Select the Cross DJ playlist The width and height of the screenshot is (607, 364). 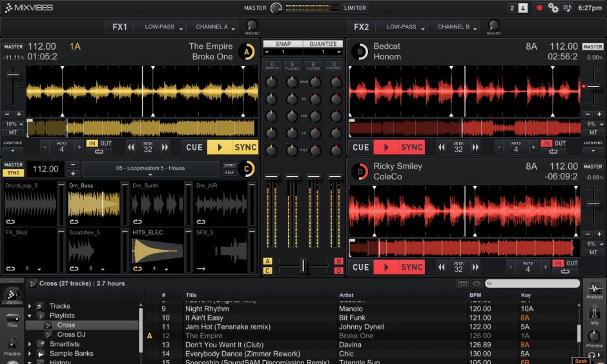pyautogui.click(x=71, y=334)
